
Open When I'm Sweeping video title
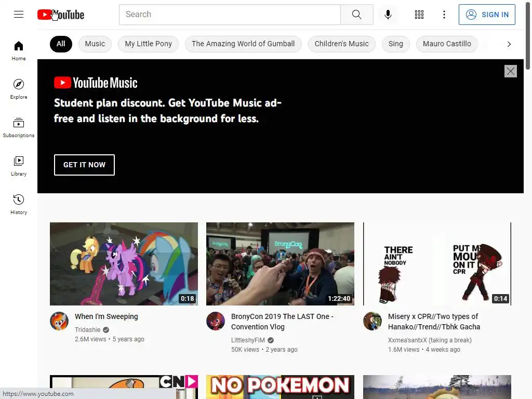106,316
